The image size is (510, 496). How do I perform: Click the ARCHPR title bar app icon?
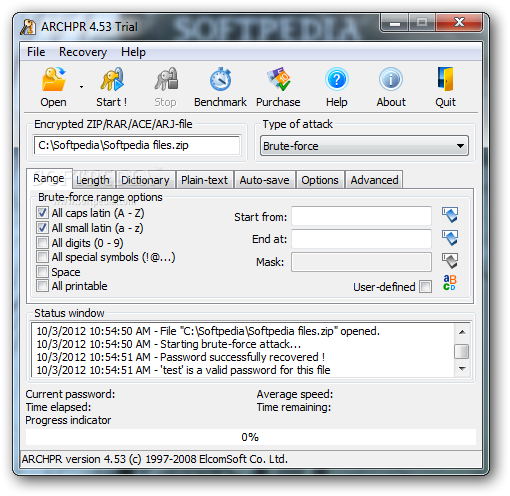pyautogui.click(x=28, y=27)
